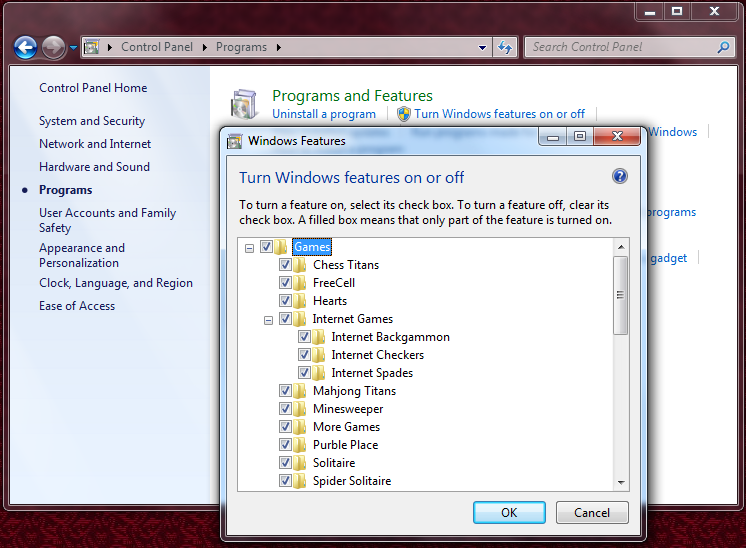Open Ease of Access category
Viewport: 746px width, 548px height.
(x=77, y=306)
